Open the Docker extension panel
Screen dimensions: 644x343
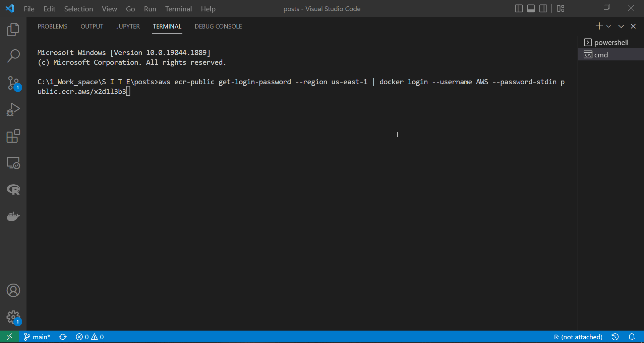point(13,216)
